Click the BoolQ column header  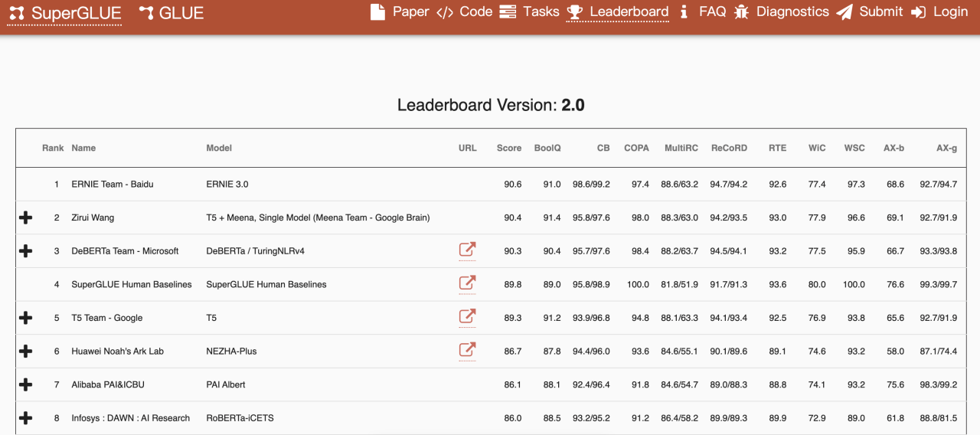[x=547, y=148]
